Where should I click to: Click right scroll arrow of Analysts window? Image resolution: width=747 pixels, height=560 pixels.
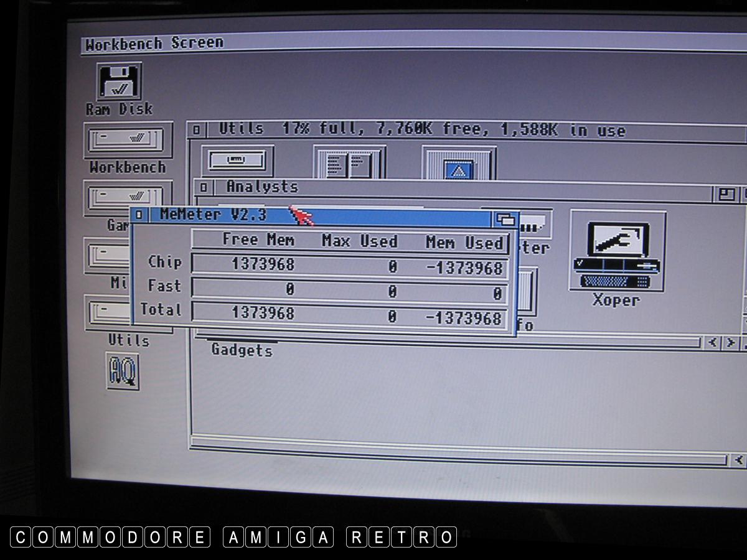click(x=730, y=343)
